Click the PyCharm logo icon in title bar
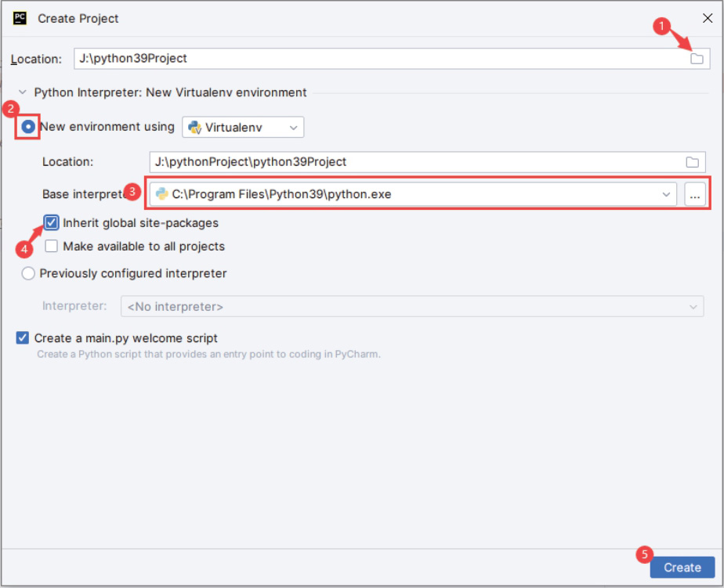The height and width of the screenshot is (588, 724). coord(20,18)
